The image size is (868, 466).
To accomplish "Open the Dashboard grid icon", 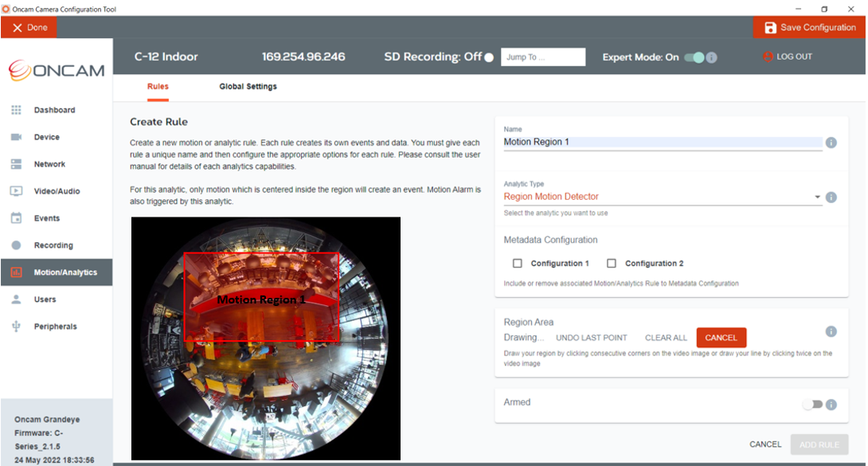I will pyautogui.click(x=16, y=110).
